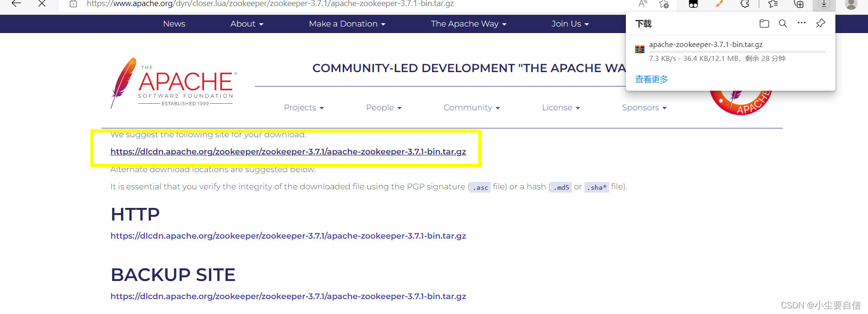
Task: Expand The Apache Way dropdown
Action: [x=468, y=24]
